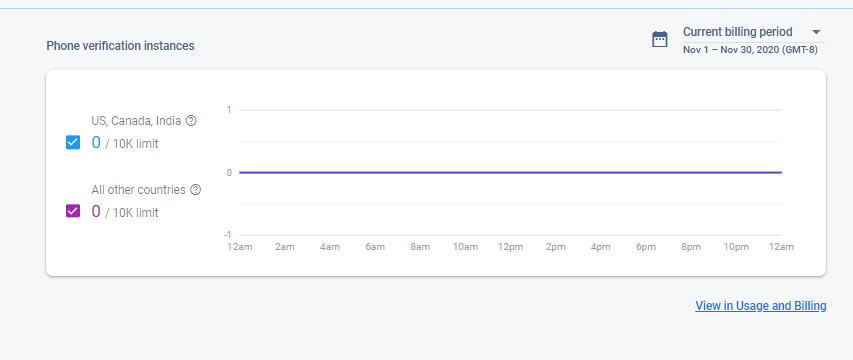
Task: Click the 6pm axis label
Action: [646, 247]
